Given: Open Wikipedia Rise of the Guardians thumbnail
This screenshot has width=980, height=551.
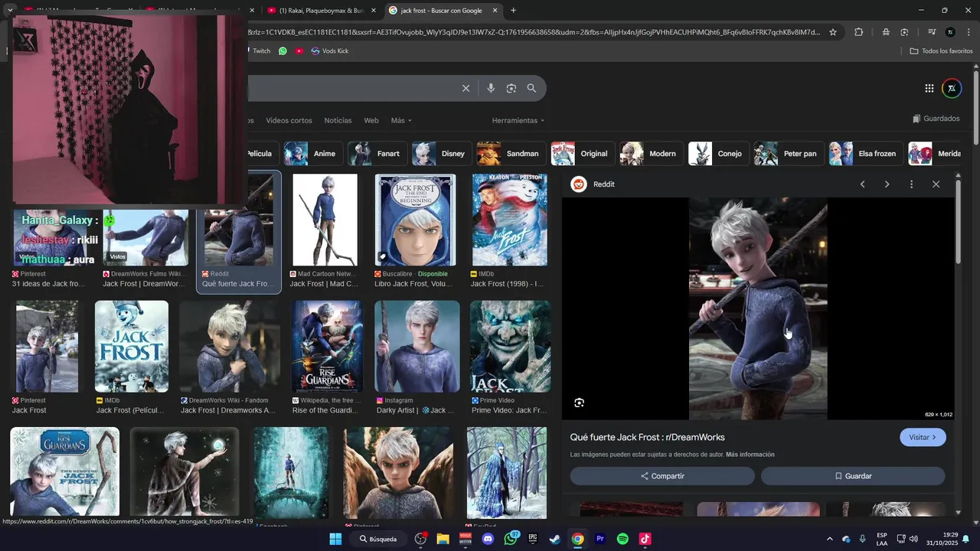Looking at the screenshot, I should click(x=327, y=347).
